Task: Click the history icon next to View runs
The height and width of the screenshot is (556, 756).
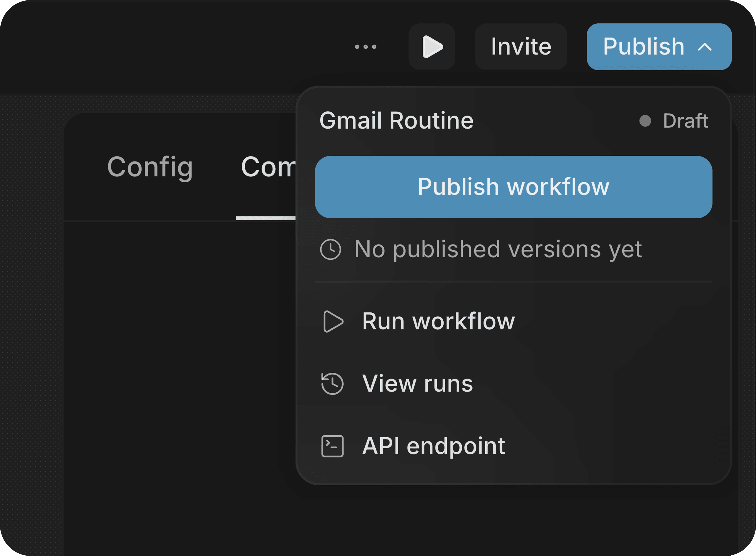Action: [x=332, y=384]
